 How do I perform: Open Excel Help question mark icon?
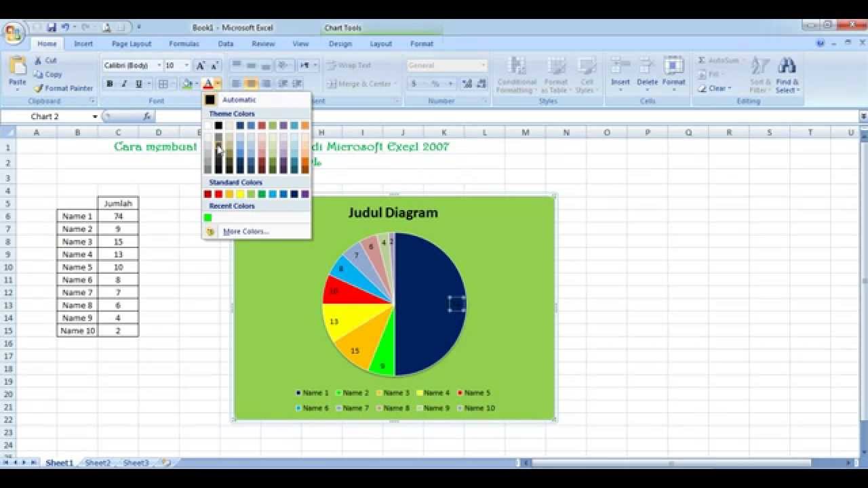click(821, 43)
